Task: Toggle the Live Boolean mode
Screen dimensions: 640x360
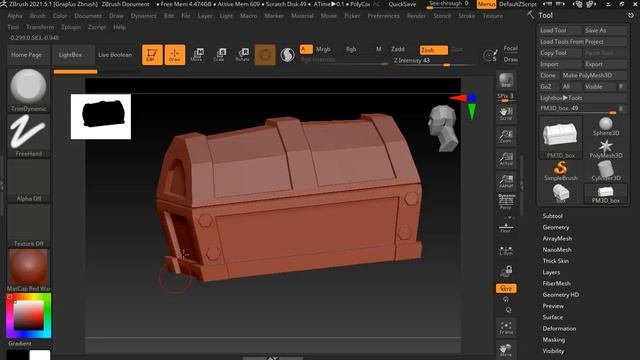Action: tap(115, 55)
